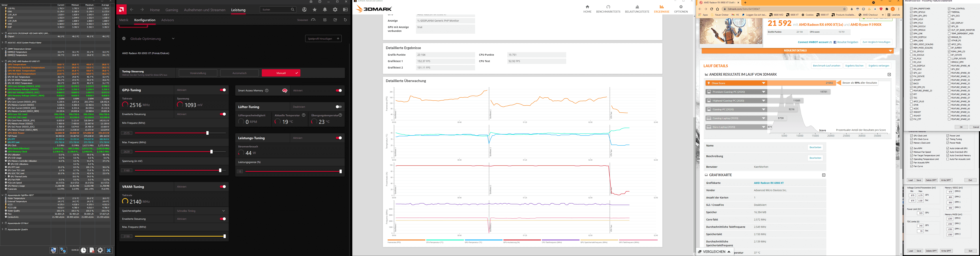Viewport: 980px width, 256px height.
Task: Adjust the Min Frequenz GPU slider handle
Action: click(207, 133)
